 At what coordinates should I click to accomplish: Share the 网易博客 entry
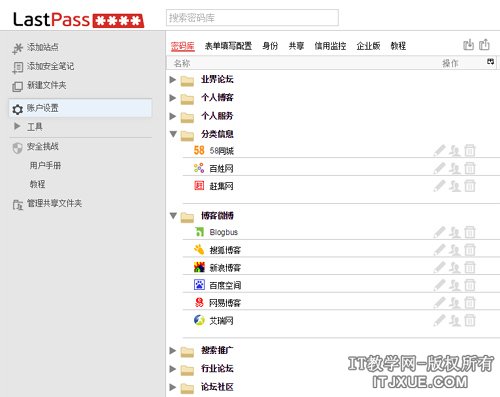tap(455, 303)
